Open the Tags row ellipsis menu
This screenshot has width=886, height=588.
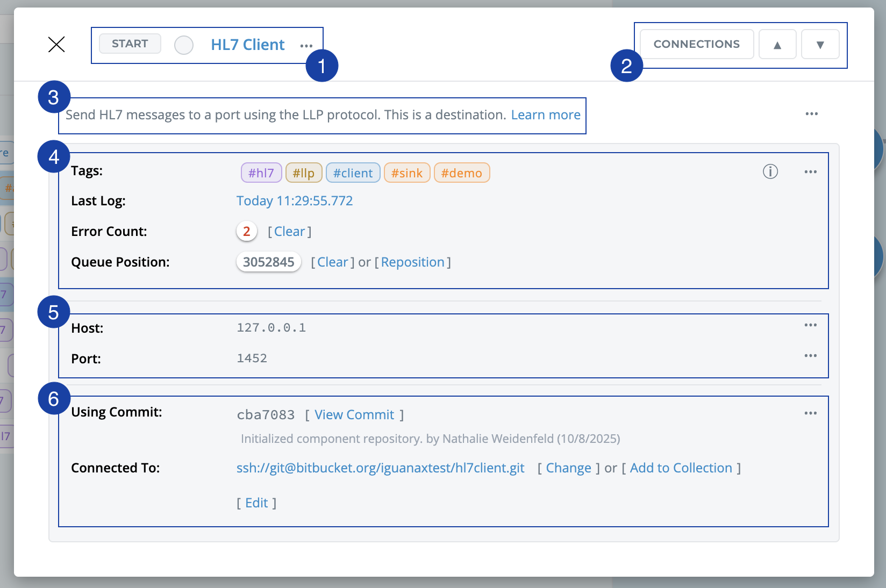pyautogui.click(x=810, y=172)
